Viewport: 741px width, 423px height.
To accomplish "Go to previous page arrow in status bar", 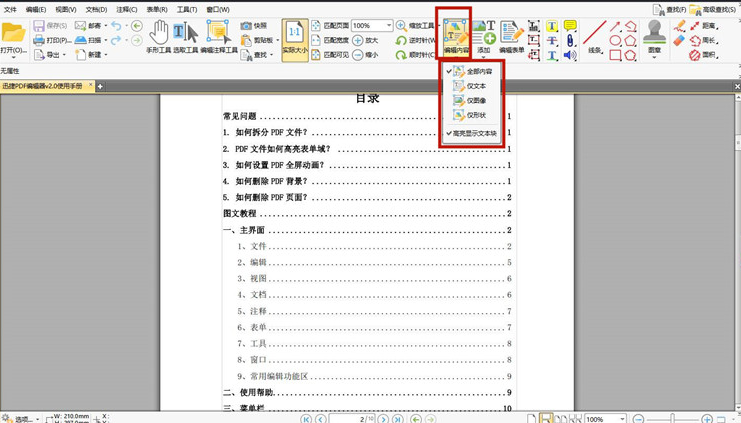I will (321, 419).
